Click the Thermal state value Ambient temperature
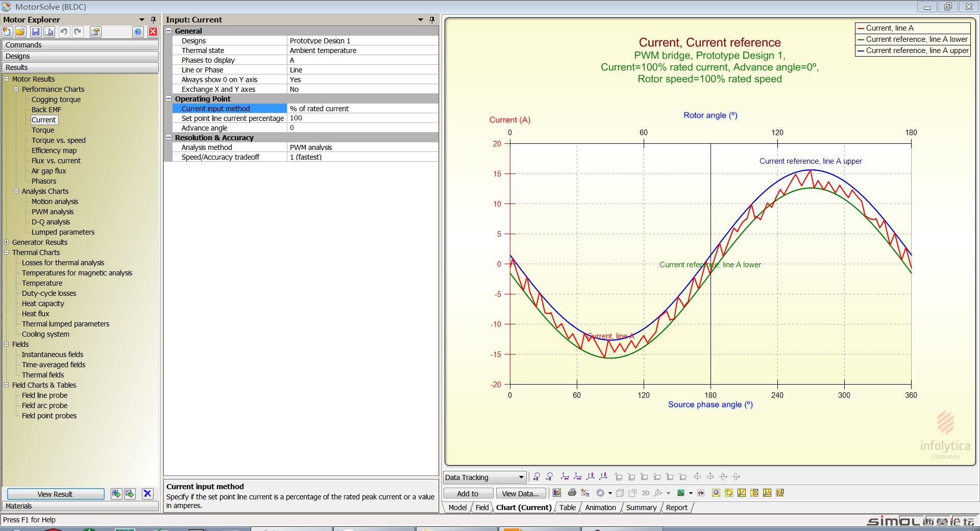This screenshot has height=531, width=980. tap(362, 50)
